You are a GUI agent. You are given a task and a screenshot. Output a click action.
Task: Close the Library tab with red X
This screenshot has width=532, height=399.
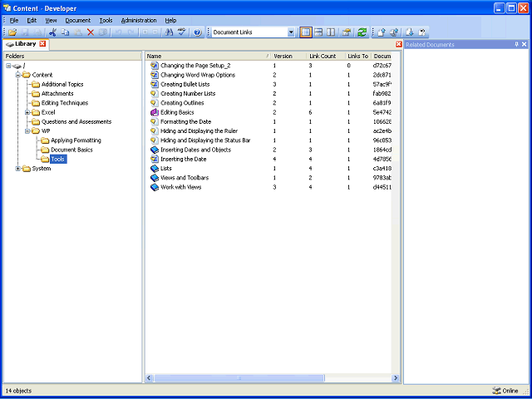coord(42,44)
